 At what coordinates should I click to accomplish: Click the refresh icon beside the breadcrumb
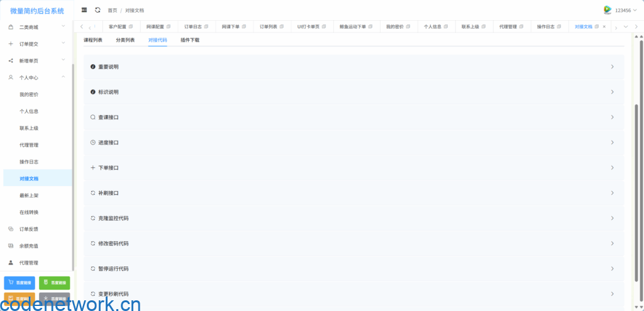pos(97,10)
